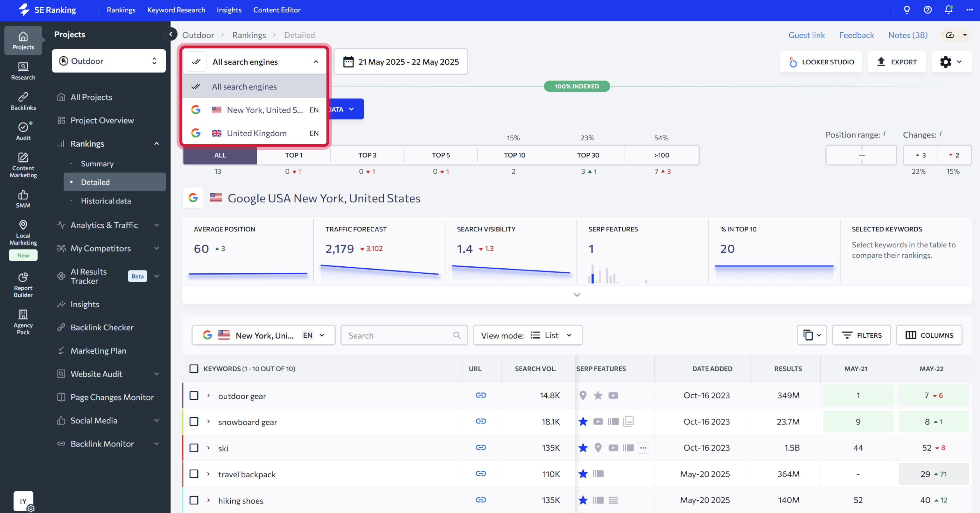
Task: Select New York, United States search engine option
Action: click(x=255, y=110)
